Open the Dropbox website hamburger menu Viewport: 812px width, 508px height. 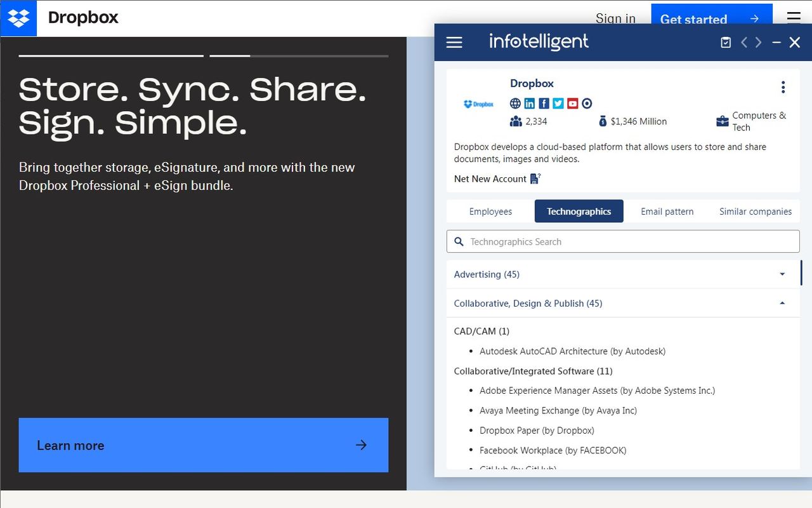click(794, 18)
